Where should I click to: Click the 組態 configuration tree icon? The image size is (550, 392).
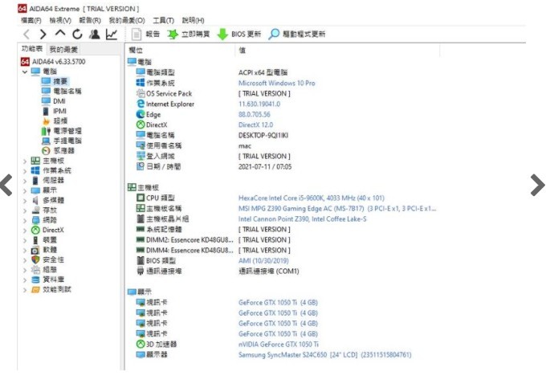click(x=35, y=270)
